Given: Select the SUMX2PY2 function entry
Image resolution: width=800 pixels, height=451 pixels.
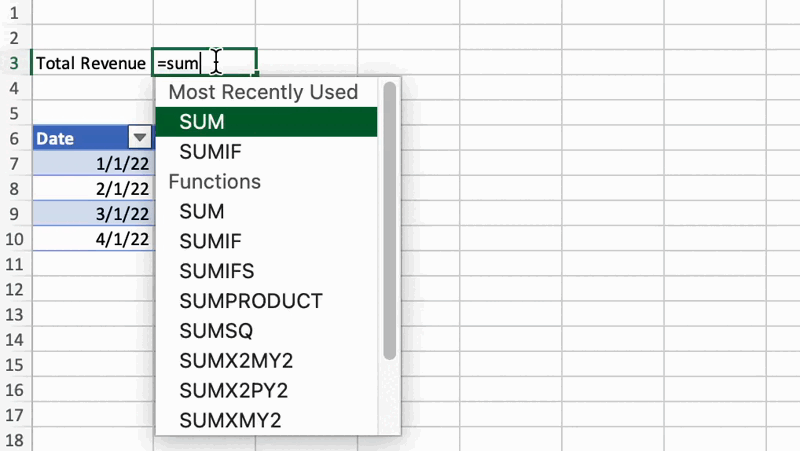Looking at the screenshot, I should [235, 390].
